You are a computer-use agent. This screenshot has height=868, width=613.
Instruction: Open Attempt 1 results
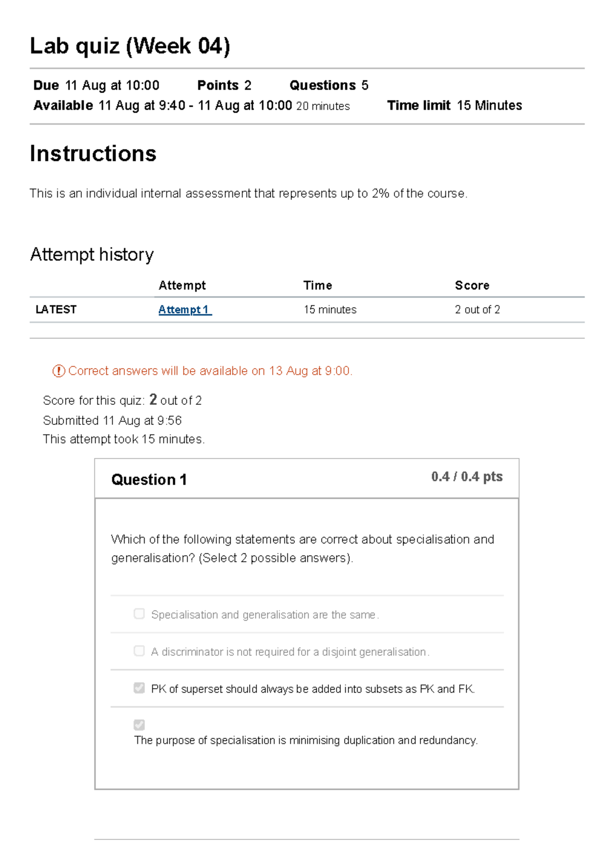(x=184, y=309)
